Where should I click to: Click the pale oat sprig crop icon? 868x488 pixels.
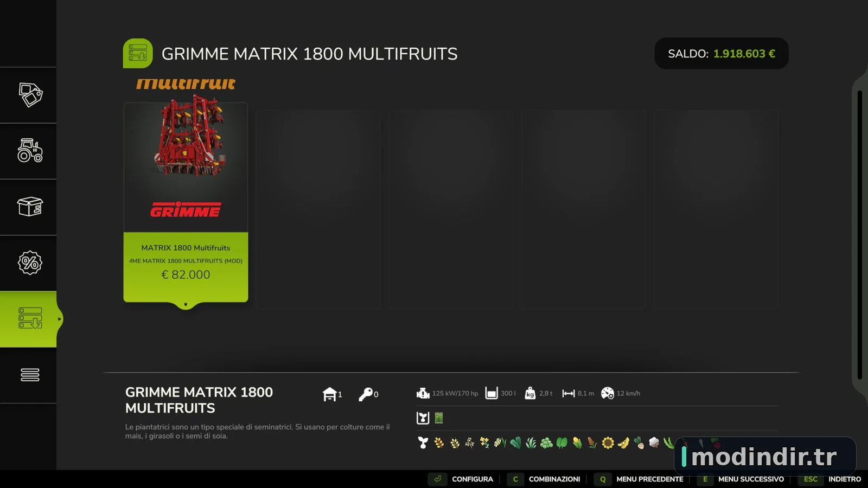(x=470, y=443)
